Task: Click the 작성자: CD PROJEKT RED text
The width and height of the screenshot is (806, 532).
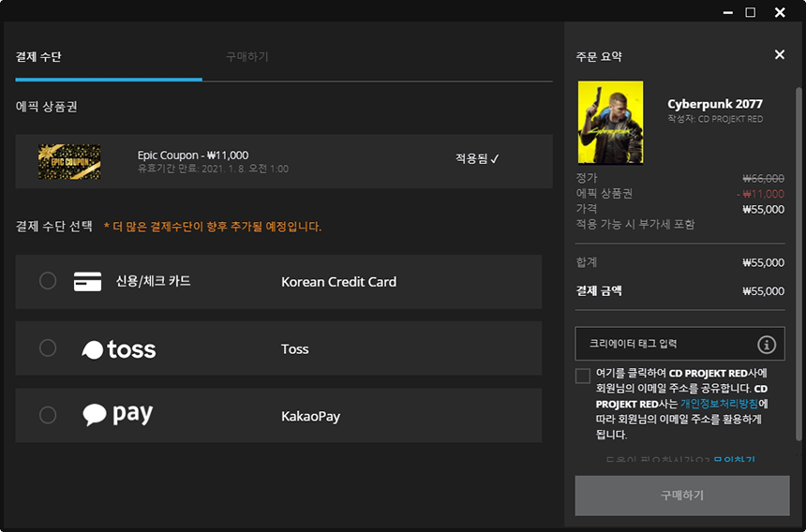Action: [x=715, y=119]
